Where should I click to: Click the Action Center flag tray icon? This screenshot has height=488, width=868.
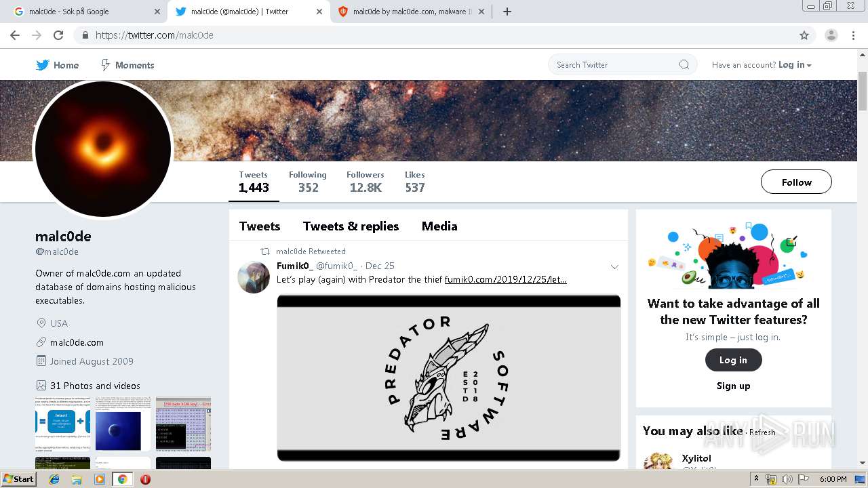click(804, 479)
